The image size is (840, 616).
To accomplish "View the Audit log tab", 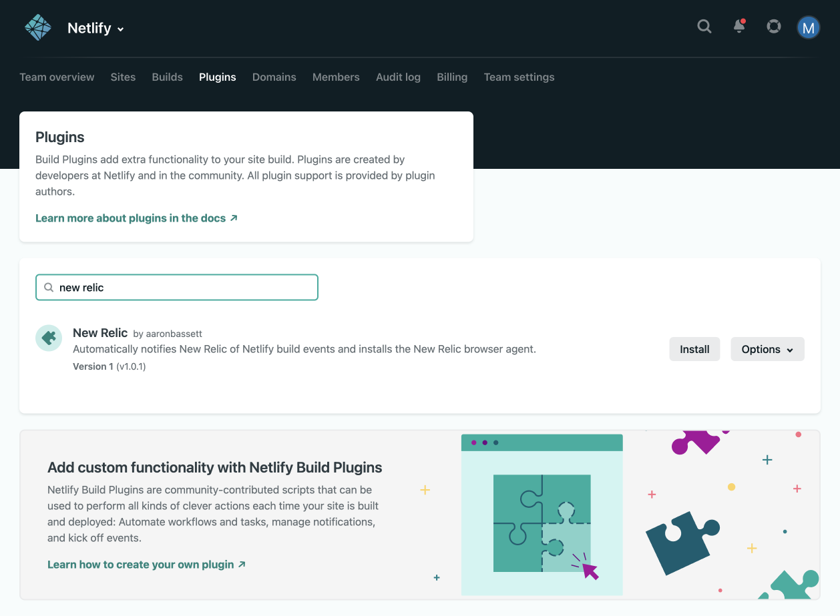I will click(x=398, y=77).
